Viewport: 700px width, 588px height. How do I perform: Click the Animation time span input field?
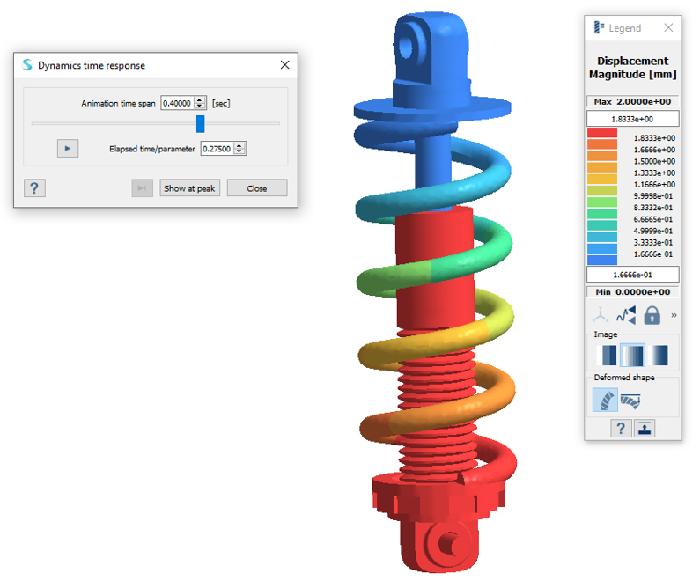point(177,103)
